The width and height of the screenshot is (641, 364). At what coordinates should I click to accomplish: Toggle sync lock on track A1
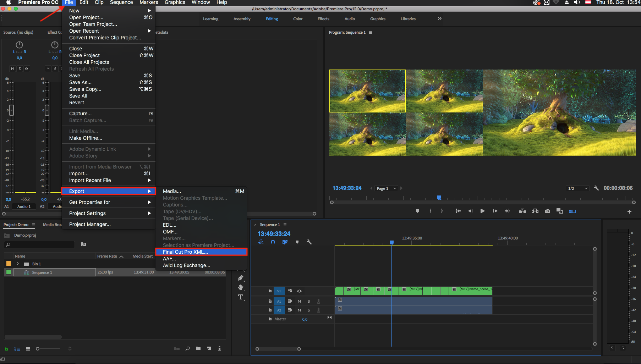pos(290,301)
